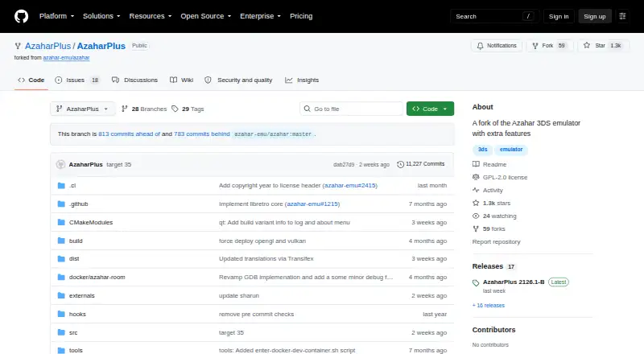Image resolution: width=644 pixels, height=354 pixels.
Task: Click the tag icon next to 29 Tags
Action: click(x=175, y=109)
